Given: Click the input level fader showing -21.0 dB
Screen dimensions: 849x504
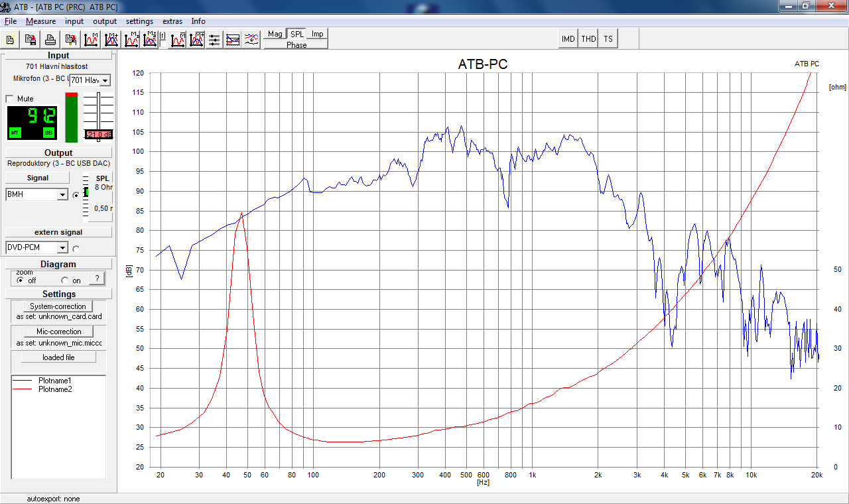Looking at the screenshot, I should tap(99, 135).
